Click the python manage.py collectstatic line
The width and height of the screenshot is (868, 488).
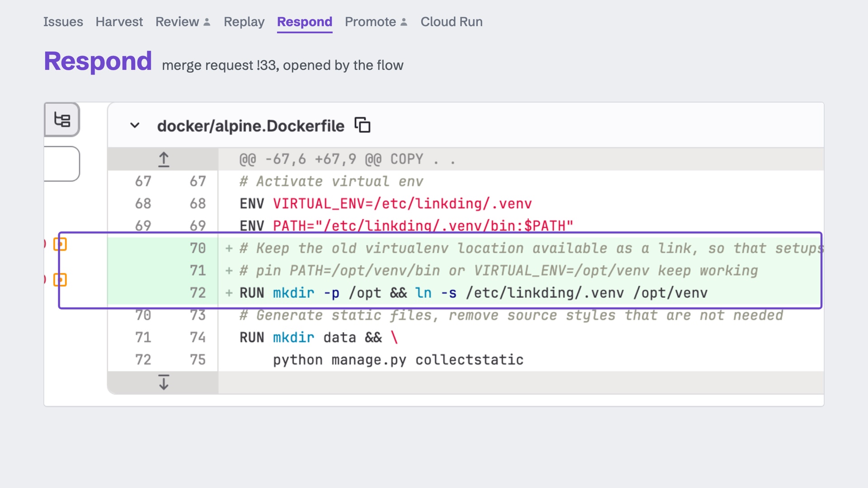click(398, 360)
